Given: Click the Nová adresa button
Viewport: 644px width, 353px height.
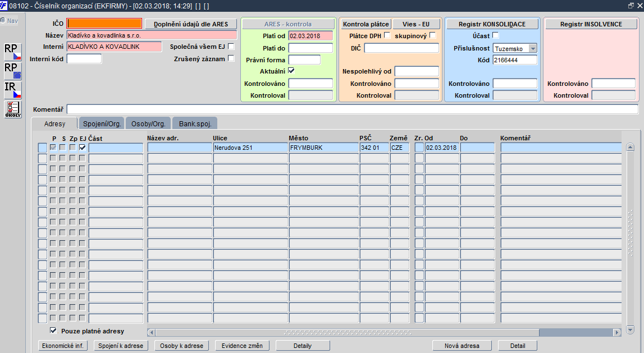Looking at the screenshot, I should [462, 346].
